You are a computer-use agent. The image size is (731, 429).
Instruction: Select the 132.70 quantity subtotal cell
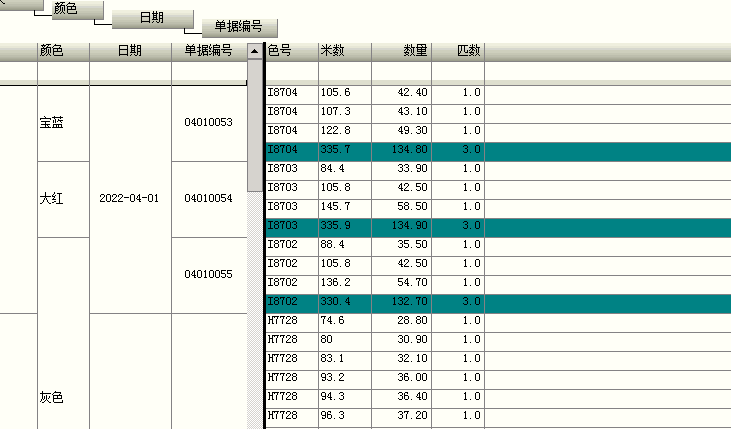(402, 302)
